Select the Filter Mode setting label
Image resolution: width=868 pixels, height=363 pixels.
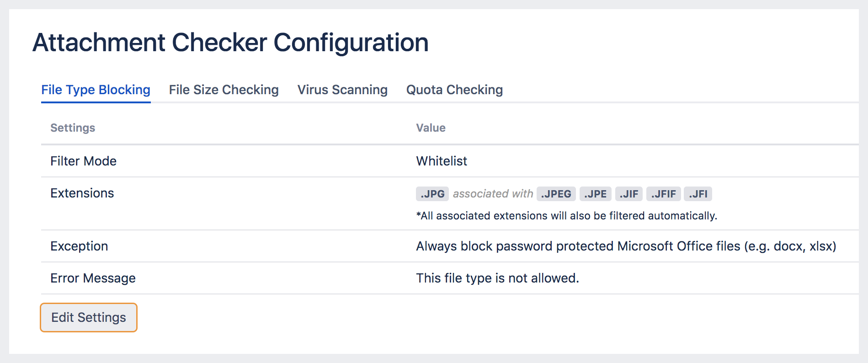point(84,161)
